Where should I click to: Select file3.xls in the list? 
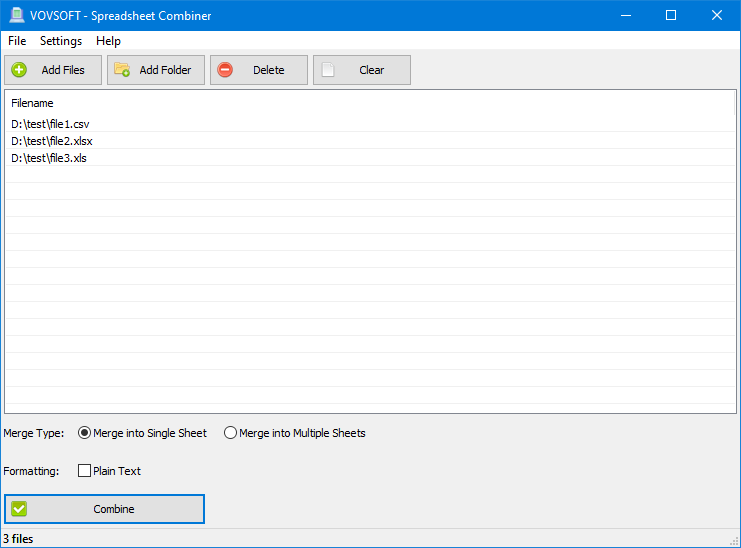(x=49, y=158)
